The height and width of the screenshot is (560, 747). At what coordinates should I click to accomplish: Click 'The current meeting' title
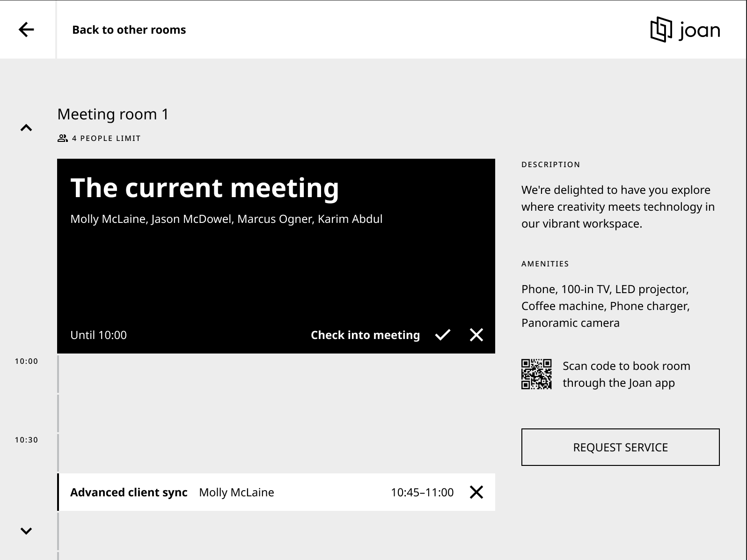[x=205, y=188]
